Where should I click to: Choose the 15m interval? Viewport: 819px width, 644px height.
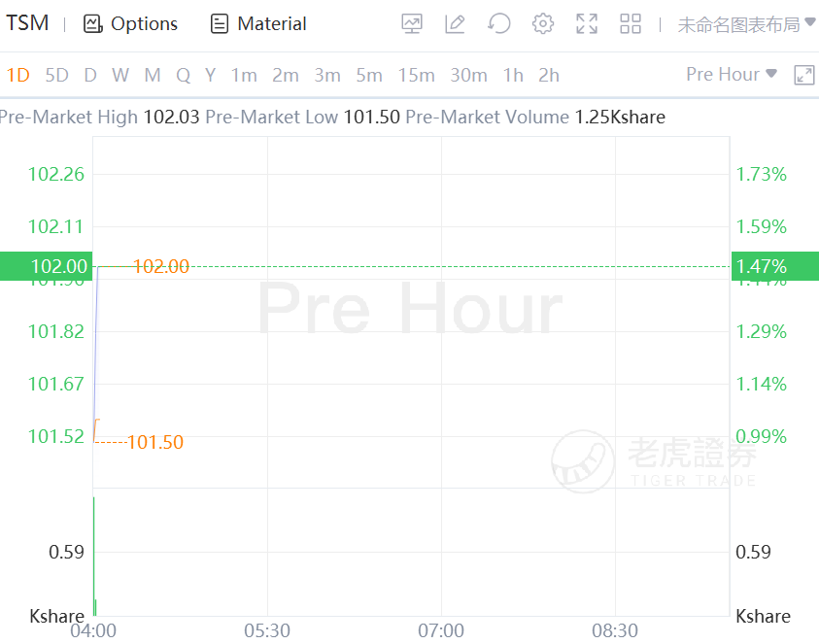[416, 75]
